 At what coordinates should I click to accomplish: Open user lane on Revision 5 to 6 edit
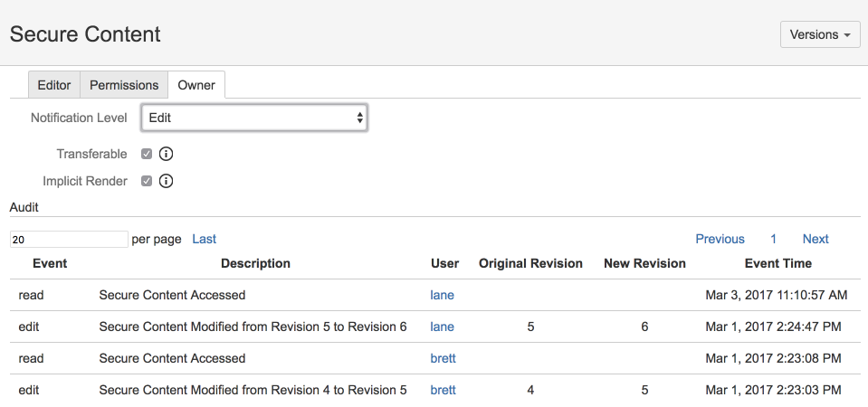coord(442,327)
